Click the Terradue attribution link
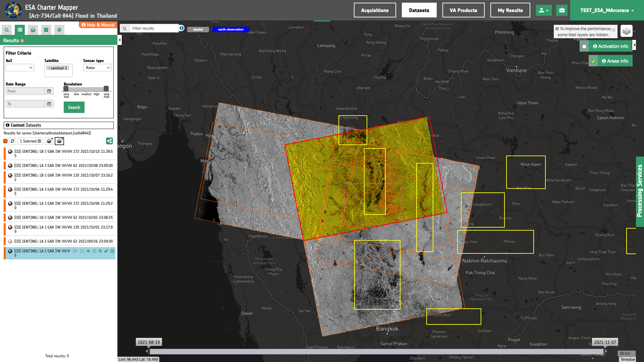 tap(627, 359)
